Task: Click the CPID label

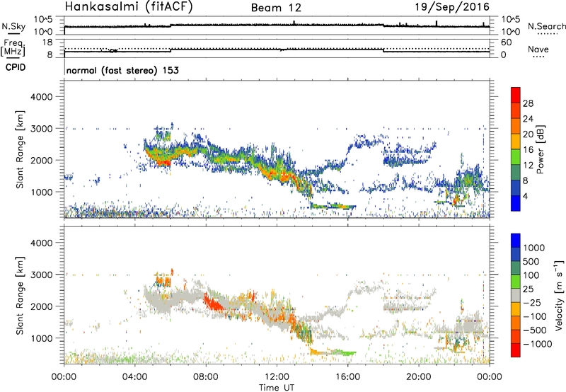Action: coord(16,67)
